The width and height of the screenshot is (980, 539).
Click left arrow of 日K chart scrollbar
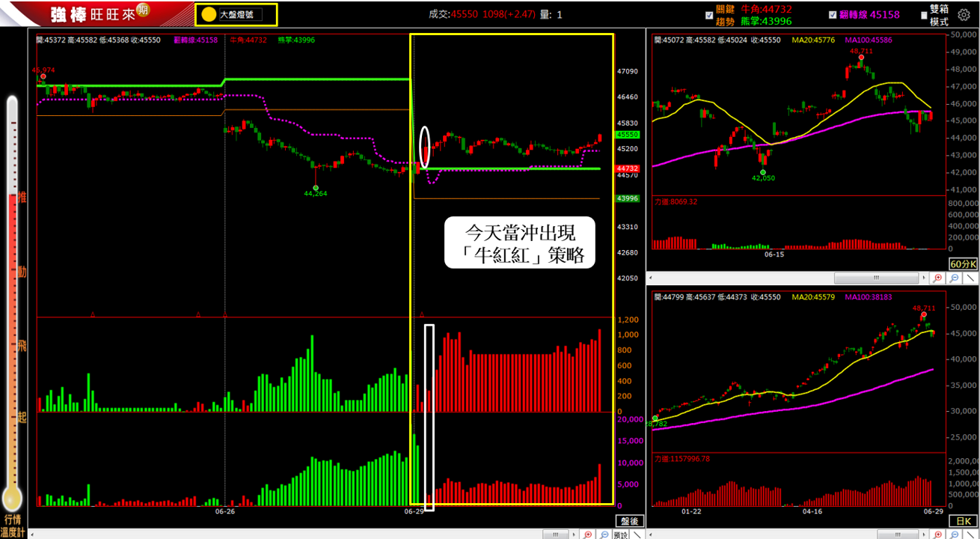coord(651,535)
